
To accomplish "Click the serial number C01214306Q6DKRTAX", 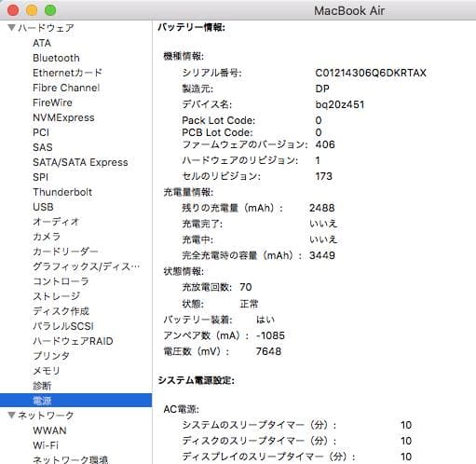I will [371, 73].
